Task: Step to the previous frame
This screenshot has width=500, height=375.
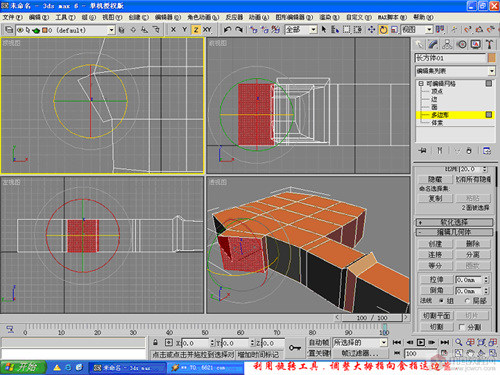Action: point(410,342)
